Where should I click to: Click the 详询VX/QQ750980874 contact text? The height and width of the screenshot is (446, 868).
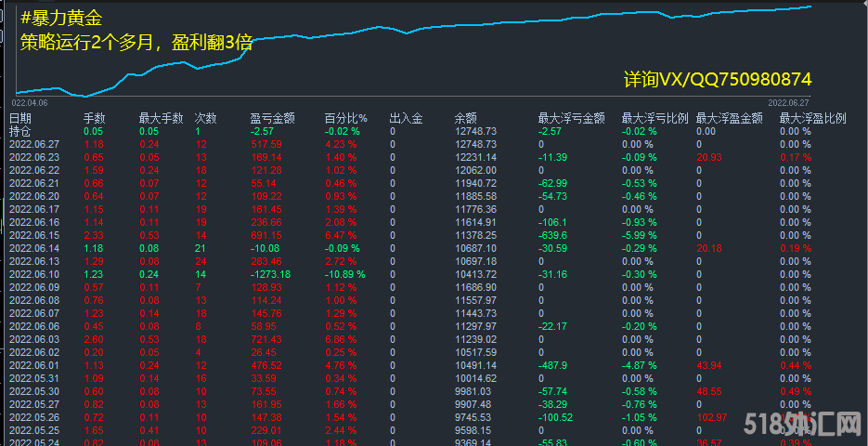point(718,80)
